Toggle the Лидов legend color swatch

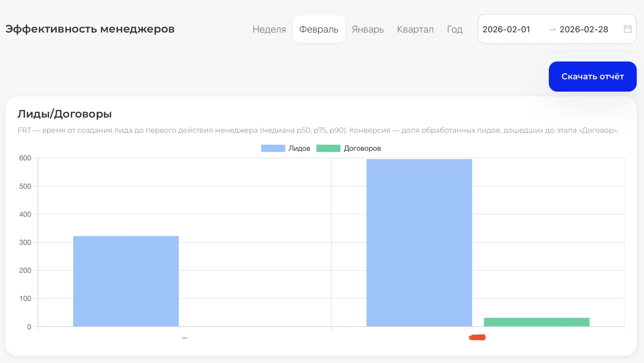[x=273, y=148]
